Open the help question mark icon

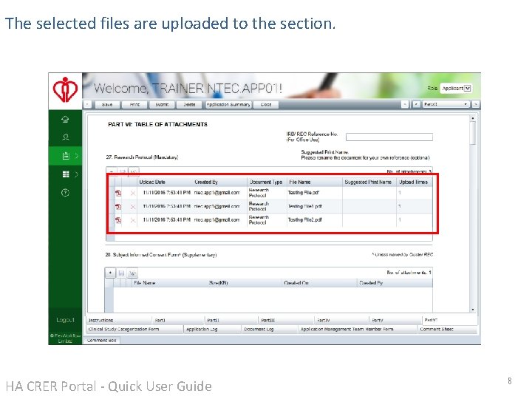65,193
